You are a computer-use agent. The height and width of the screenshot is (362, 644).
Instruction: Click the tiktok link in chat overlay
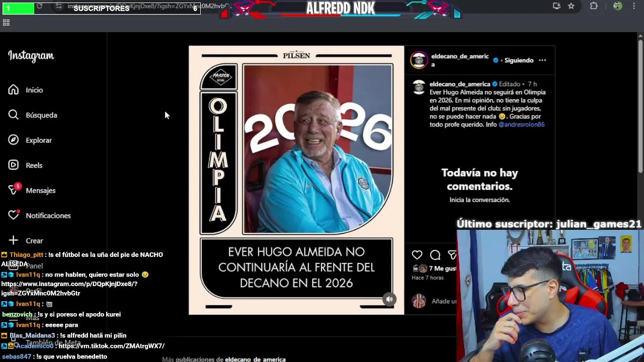pyautogui.click(x=112, y=346)
